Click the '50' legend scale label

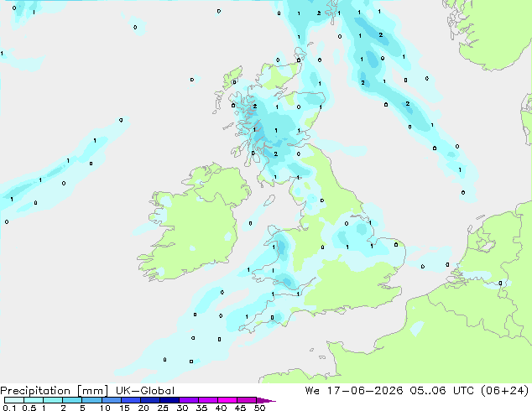[x=259, y=408]
